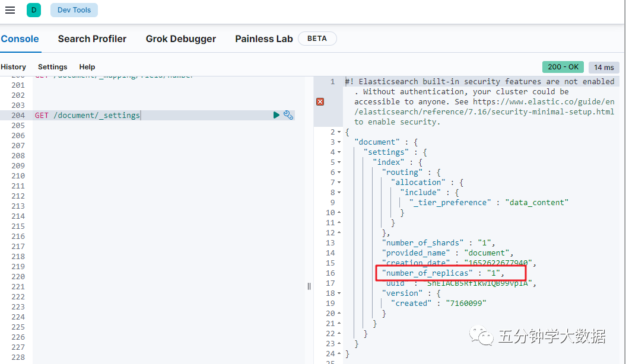626x364 pixels.
Task: Click the red warning icon beside line 1
Action: click(320, 102)
